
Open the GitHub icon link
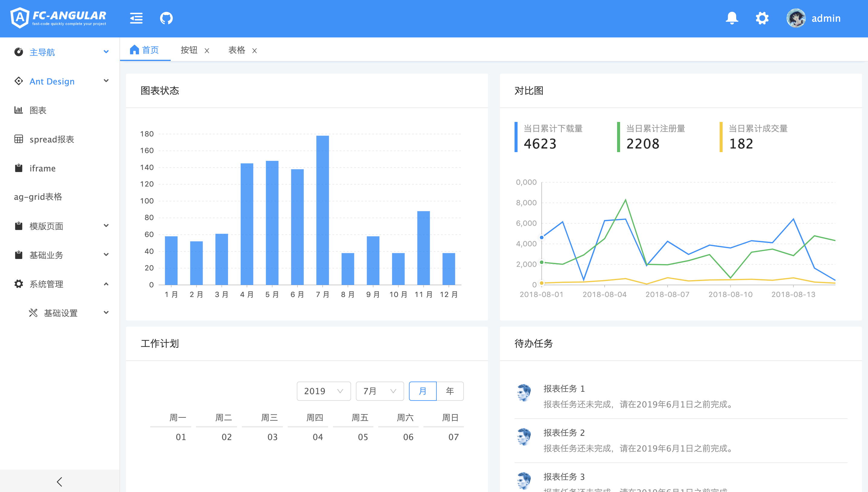click(166, 18)
